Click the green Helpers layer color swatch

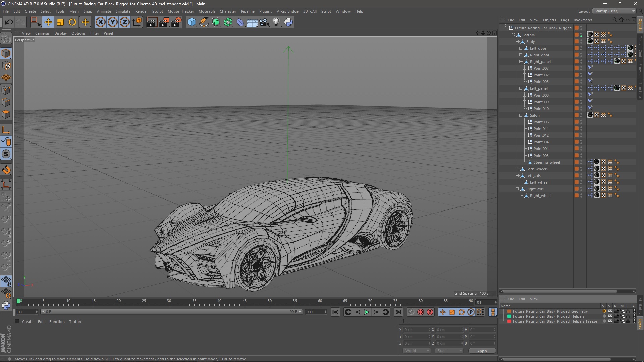pos(509,316)
